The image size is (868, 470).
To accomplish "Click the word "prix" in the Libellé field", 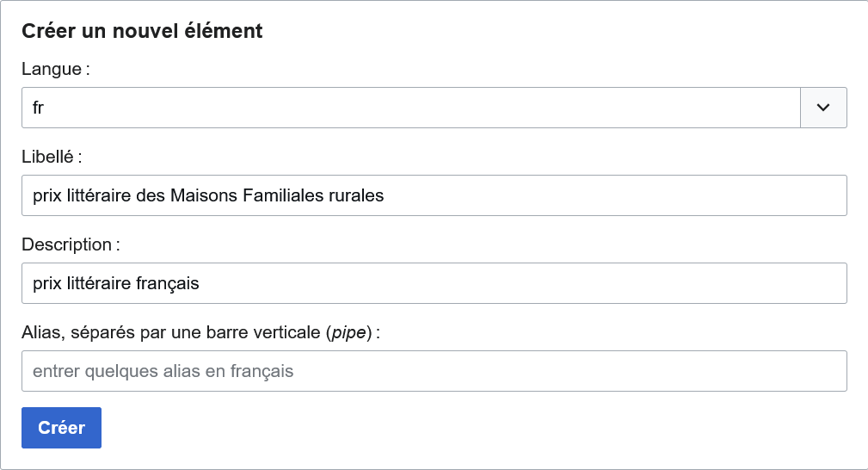I will click(46, 195).
